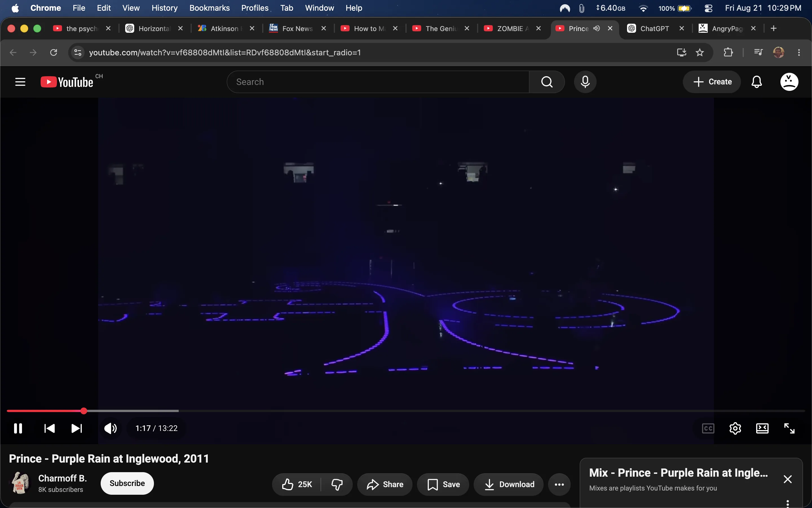Navigate forward in Chrome
Image resolution: width=812 pixels, height=508 pixels.
(33, 52)
